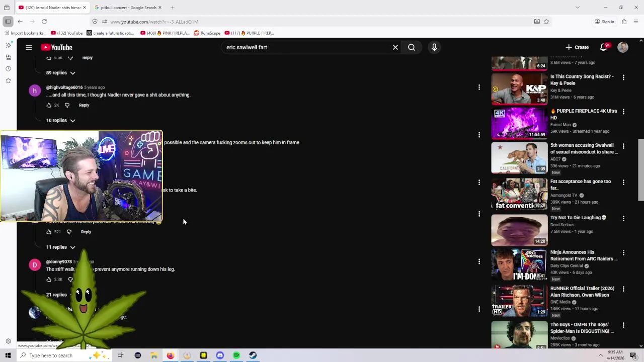The image size is (644, 362).
Task: Like the donny9078 comment with 2.3K likes
Action: pos(49,280)
